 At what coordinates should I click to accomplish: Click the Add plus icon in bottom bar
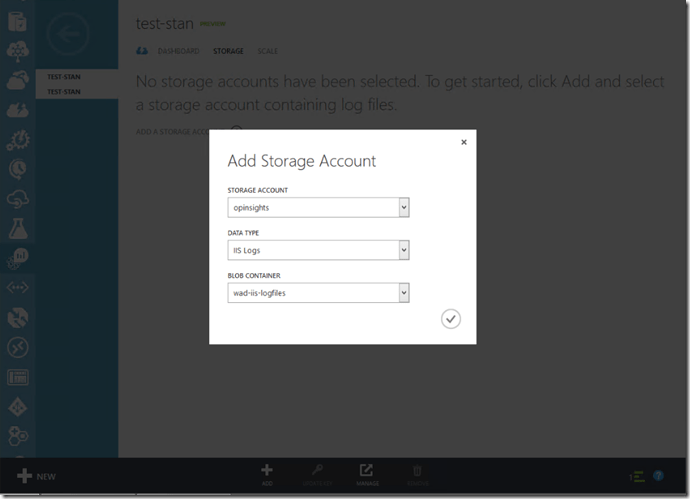pos(267,472)
